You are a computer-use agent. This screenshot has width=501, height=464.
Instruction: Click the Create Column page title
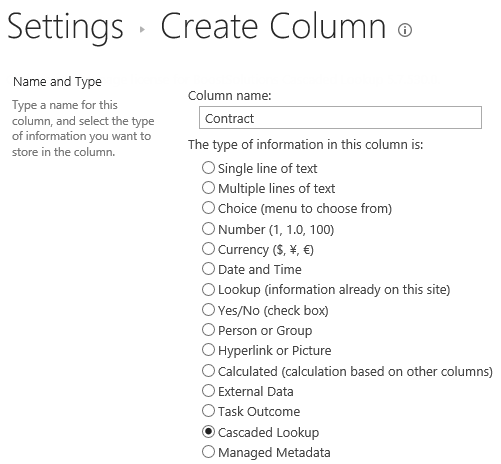pyautogui.click(x=273, y=26)
